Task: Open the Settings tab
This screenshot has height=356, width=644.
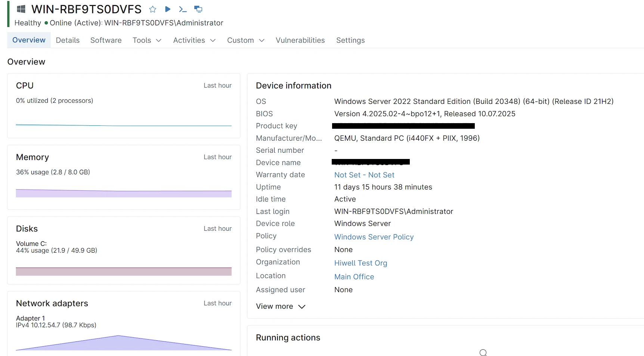Action: [x=350, y=40]
